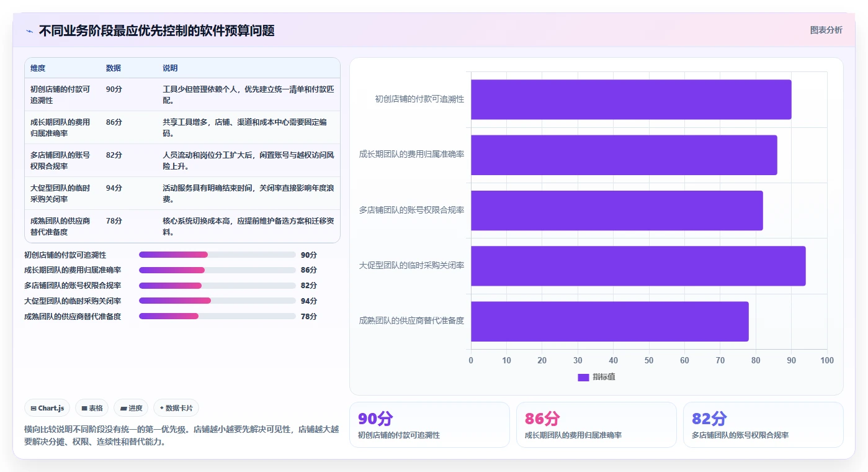Click the 成长期团队的费用归属准确率 progress bar
The image size is (868, 472).
217,270
